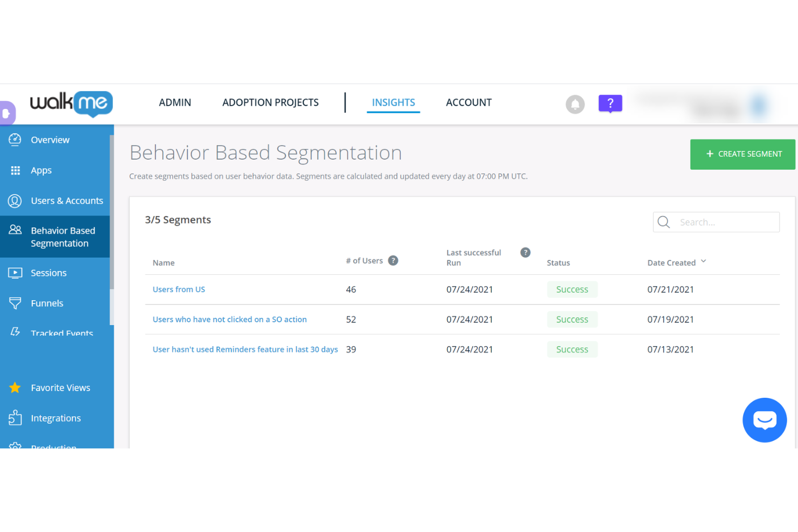Click the Overview gauge icon
Image resolution: width=798 pixels, height=532 pixels.
pyautogui.click(x=15, y=140)
